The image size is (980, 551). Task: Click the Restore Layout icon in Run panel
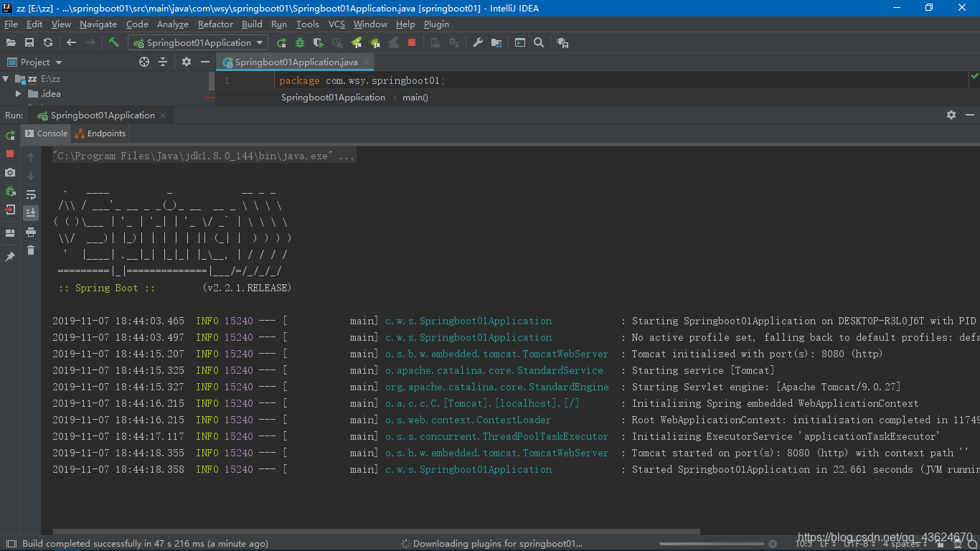pyautogui.click(x=10, y=233)
